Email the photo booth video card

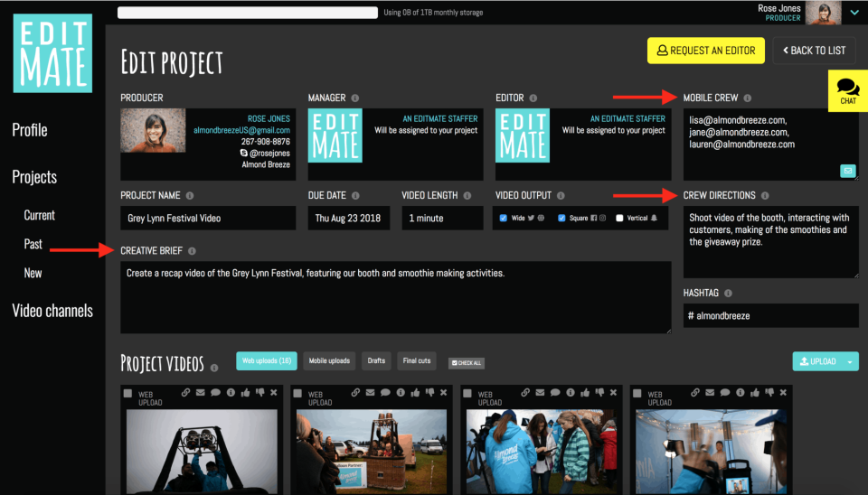click(x=711, y=393)
